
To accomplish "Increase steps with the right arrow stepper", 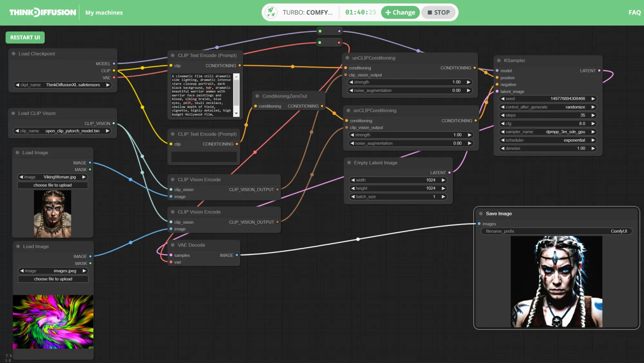I will tap(593, 115).
